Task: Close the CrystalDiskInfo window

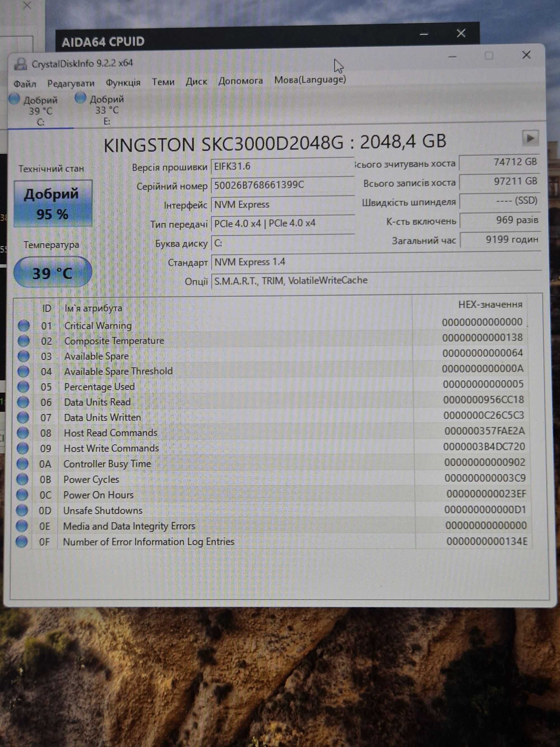Action: pos(526,55)
